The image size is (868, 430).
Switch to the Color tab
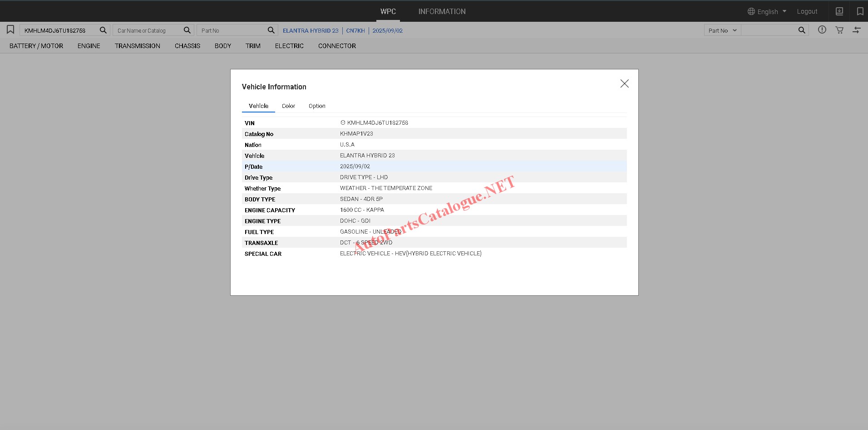(x=288, y=106)
